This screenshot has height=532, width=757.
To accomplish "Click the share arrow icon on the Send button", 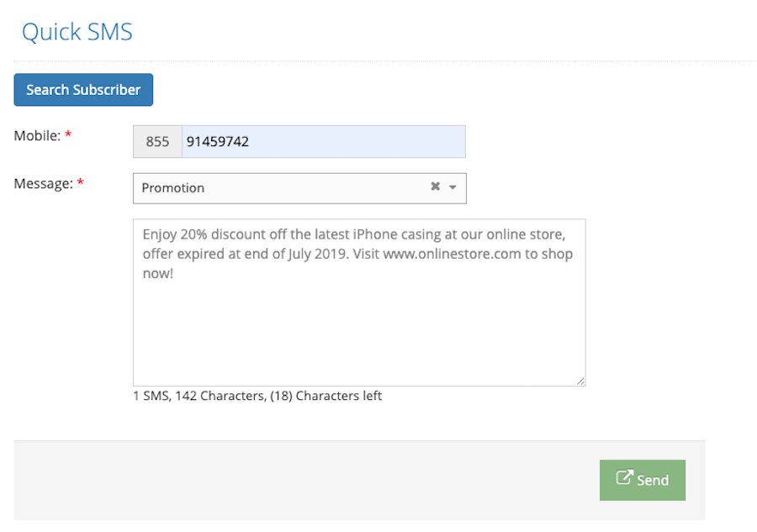I will pos(624,477).
